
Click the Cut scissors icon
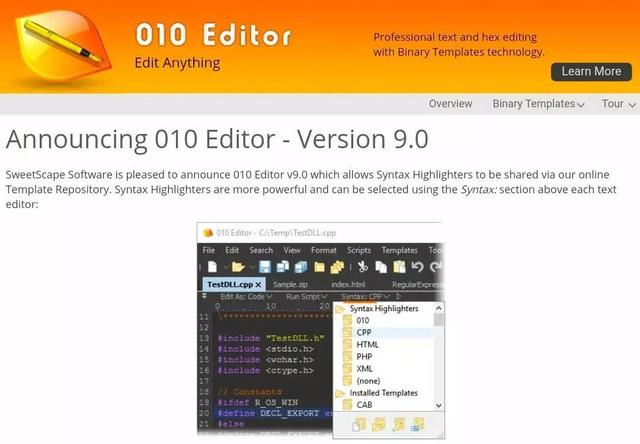click(x=362, y=267)
